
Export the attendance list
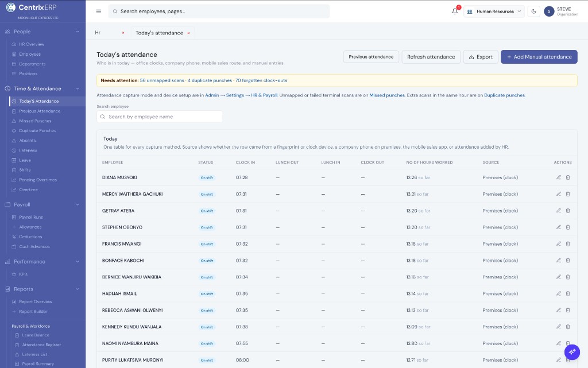481,57
